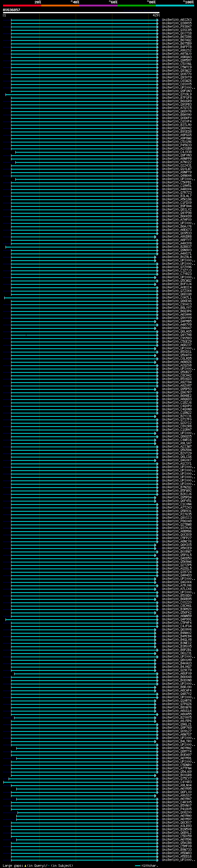Select hit label UniRef100_O22431
Screen dimensions: 197x868
(x=177, y=166)
